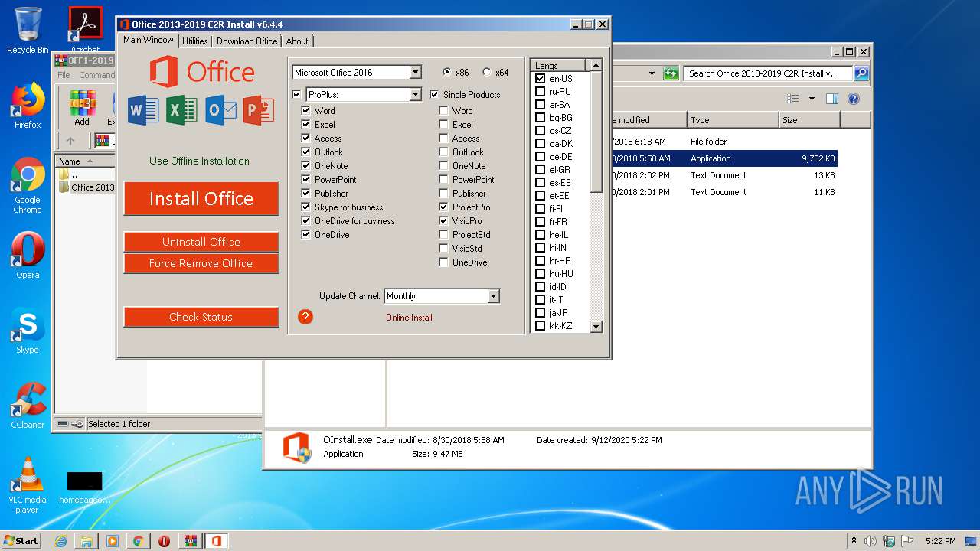Click Chrome icon in the taskbar
This screenshot has width=980, height=551.
click(138, 541)
